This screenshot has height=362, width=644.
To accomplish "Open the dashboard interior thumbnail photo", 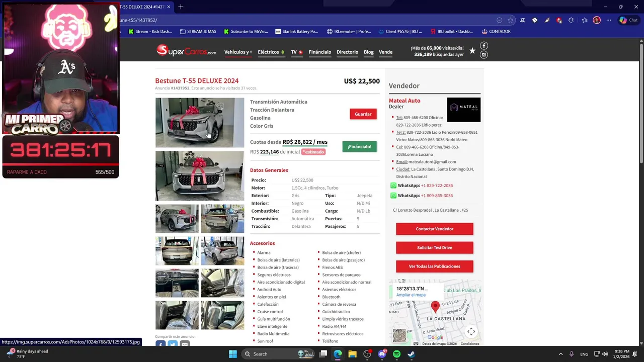I will pyautogui.click(x=177, y=283).
